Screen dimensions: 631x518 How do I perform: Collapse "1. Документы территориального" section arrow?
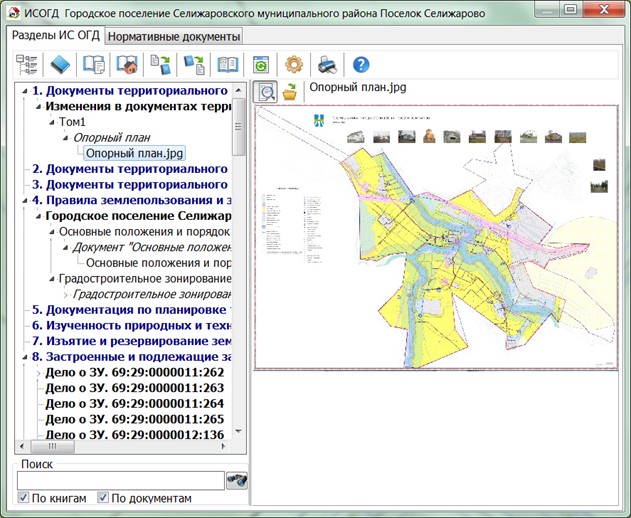24,91
